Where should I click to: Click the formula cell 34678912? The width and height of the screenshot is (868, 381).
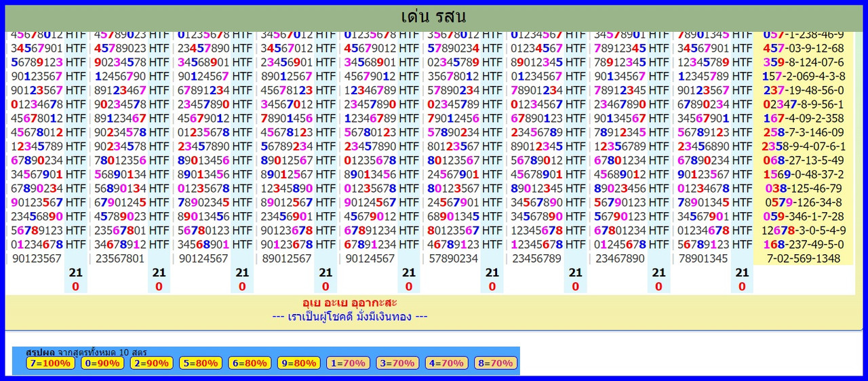tap(120, 244)
